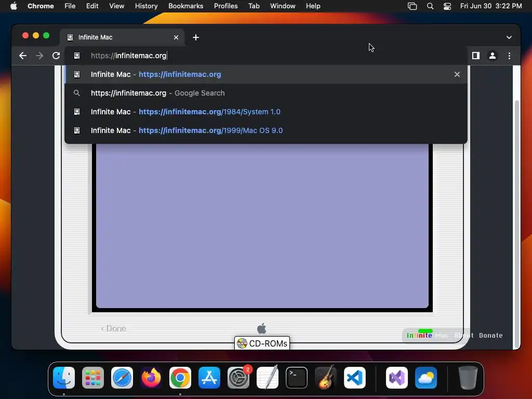Open Launchpad from the Dock
Screen dimensions: 532x399
pyautogui.click(x=93, y=378)
